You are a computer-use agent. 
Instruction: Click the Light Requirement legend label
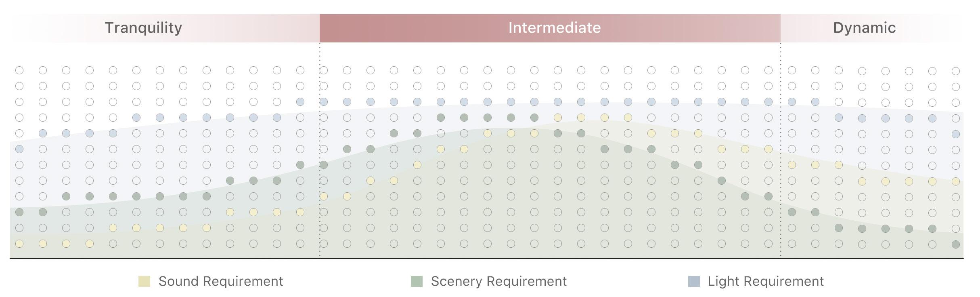click(x=765, y=281)
